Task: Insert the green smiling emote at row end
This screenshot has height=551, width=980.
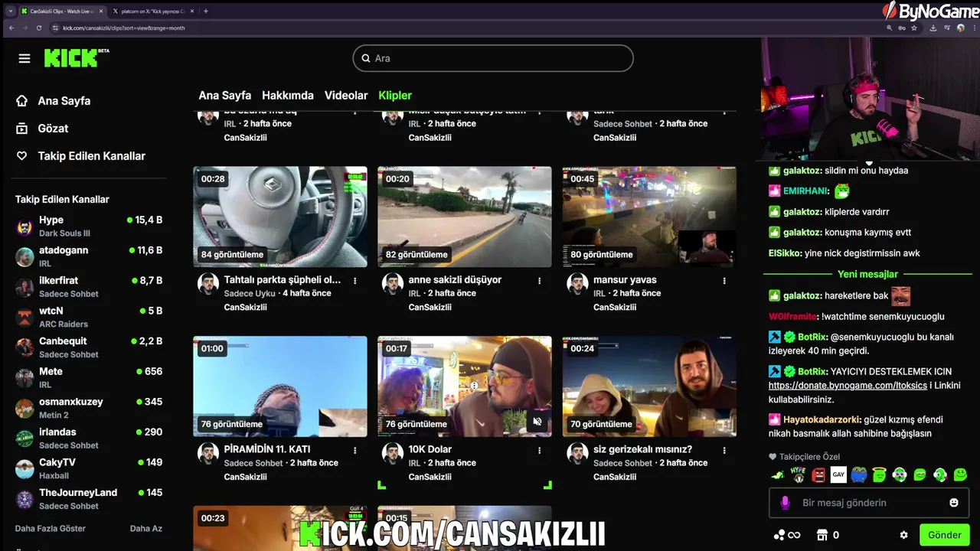Action: point(961,475)
